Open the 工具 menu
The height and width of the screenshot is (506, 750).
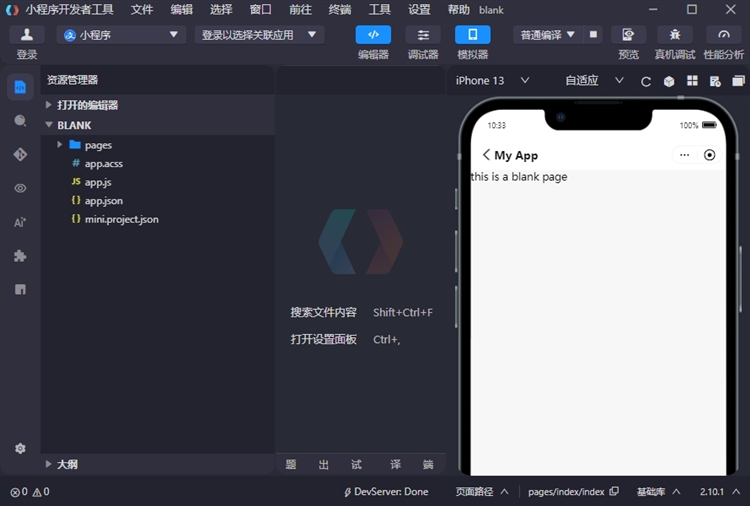[x=380, y=10]
